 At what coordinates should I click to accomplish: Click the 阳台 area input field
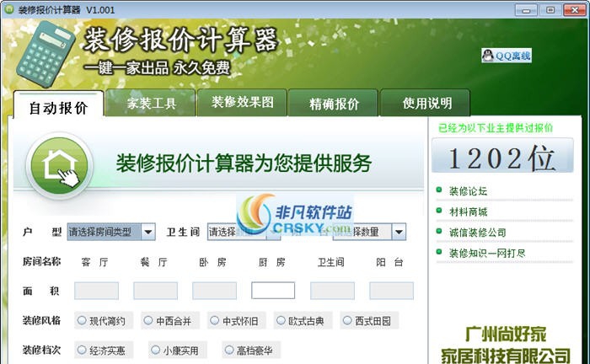coord(391,291)
